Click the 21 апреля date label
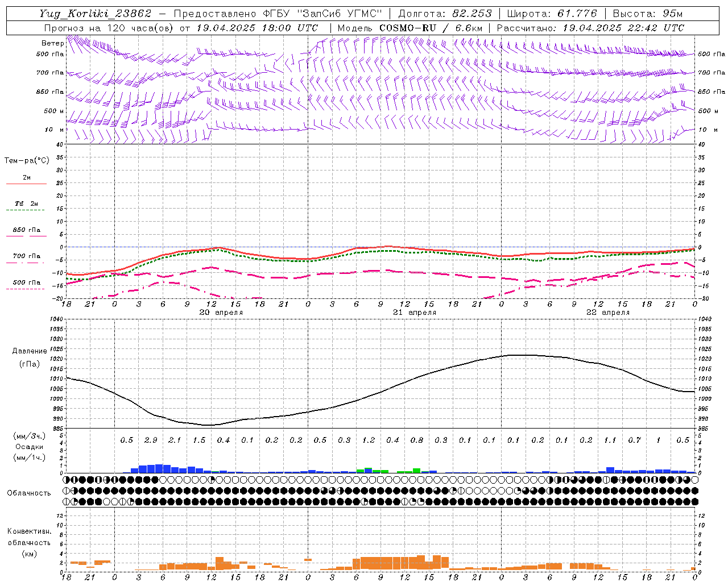Image resolution: width=728 pixels, height=582 pixels. click(415, 313)
